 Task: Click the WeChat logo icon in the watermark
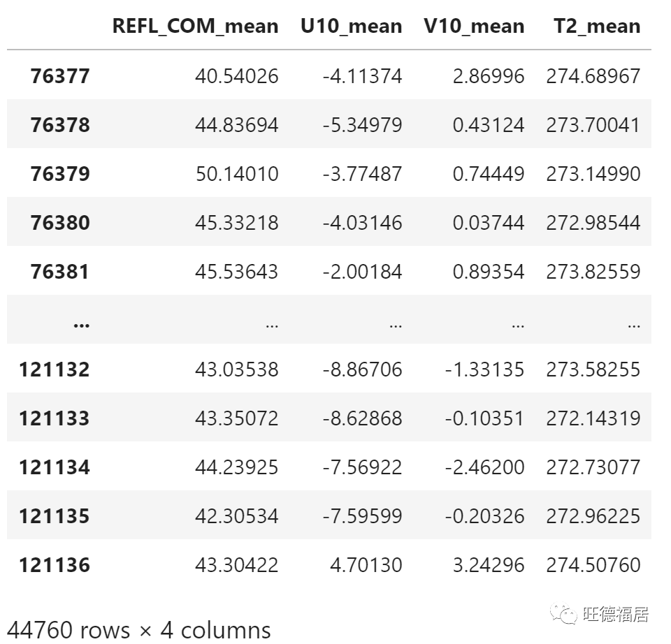(x=564, y=614)
